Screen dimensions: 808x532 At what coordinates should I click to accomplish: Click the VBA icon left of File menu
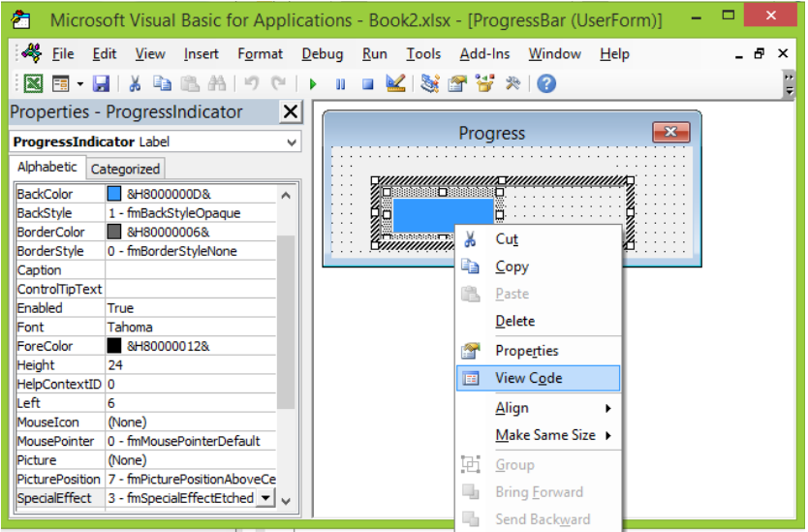[31, 53]
